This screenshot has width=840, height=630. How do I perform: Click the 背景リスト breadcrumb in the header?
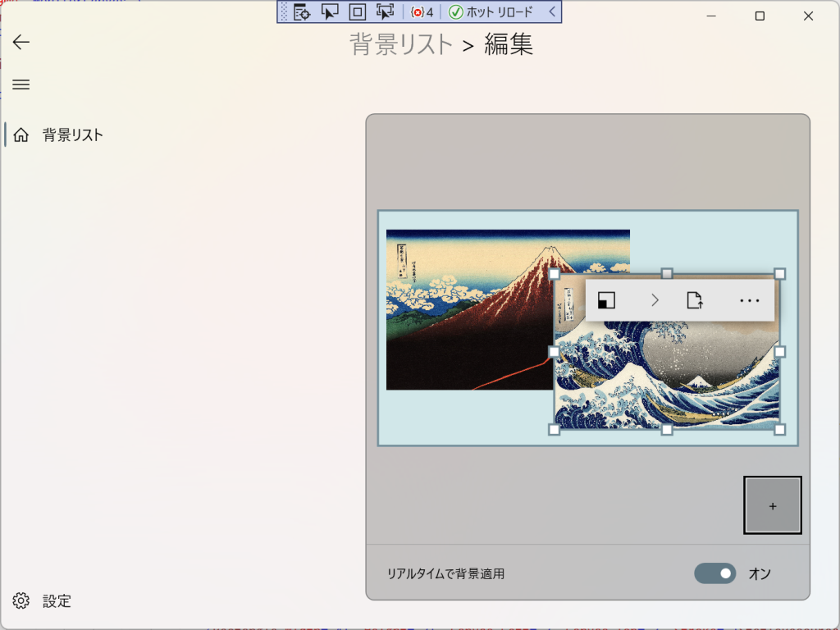coord(401,44)
